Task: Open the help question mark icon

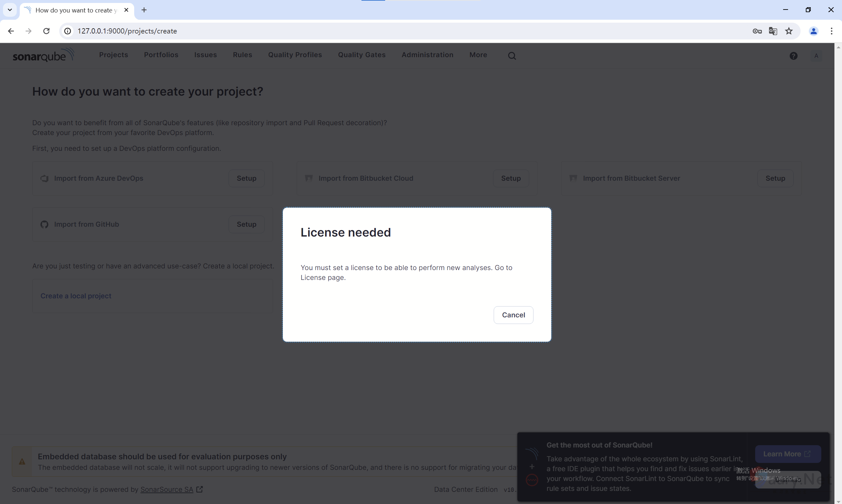Action: coord(793,56)
